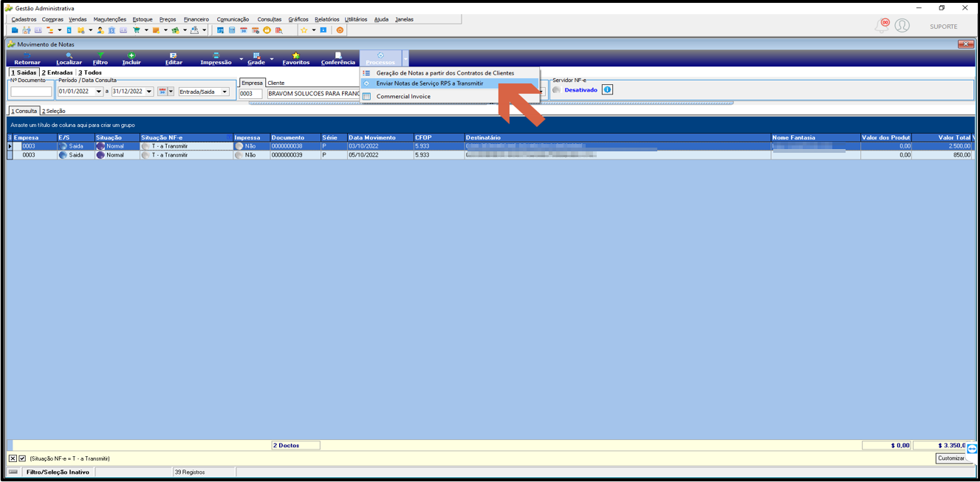Expand the start date 01/01/2022 dropdown
Viewport: 980px width, 482px height.
pyautogui.click(x=99, y=92)
